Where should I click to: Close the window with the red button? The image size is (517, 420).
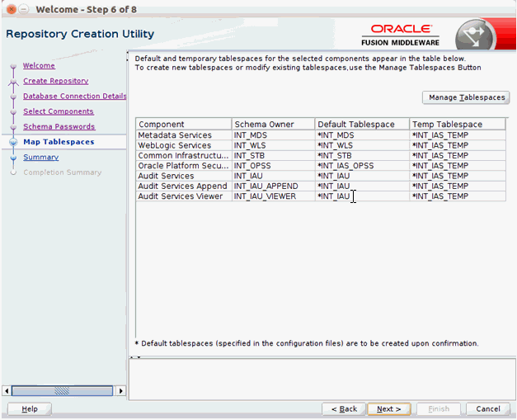[12, 9]
